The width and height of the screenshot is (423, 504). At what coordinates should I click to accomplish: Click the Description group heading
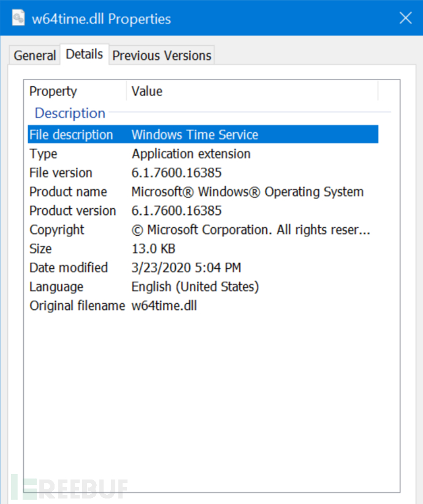click(70, 113)
